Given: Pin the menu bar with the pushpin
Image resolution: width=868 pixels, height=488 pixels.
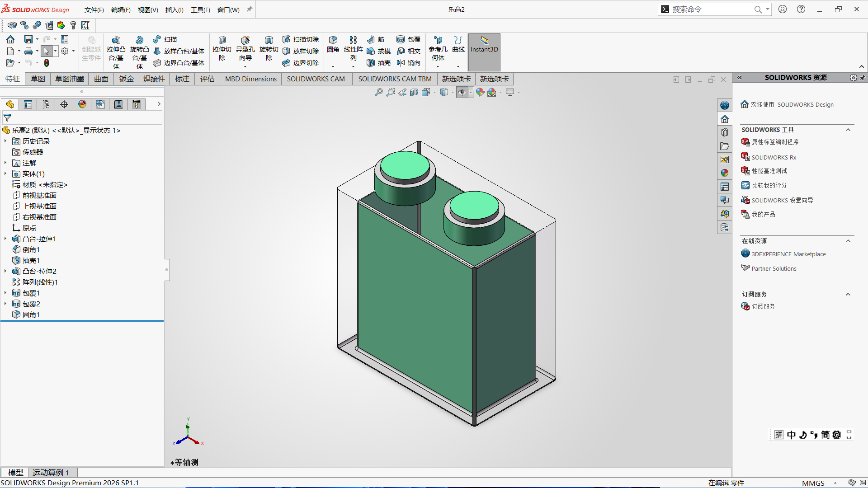Looking at the screenshot, I should [x=249, y=9].
